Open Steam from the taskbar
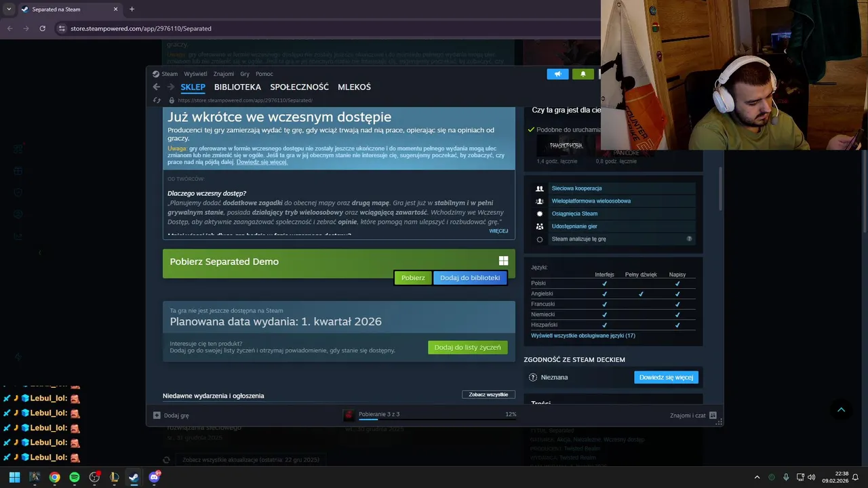 134,477
